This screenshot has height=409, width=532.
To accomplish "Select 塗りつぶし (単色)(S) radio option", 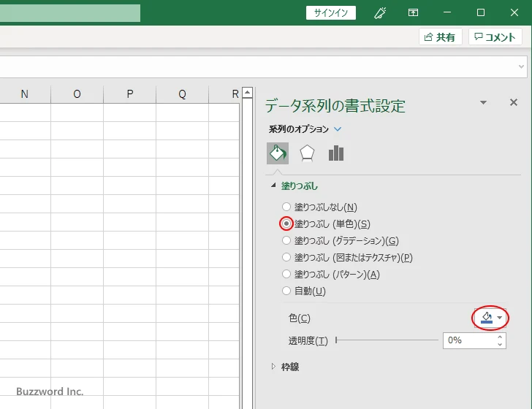I will click(286, 223).
